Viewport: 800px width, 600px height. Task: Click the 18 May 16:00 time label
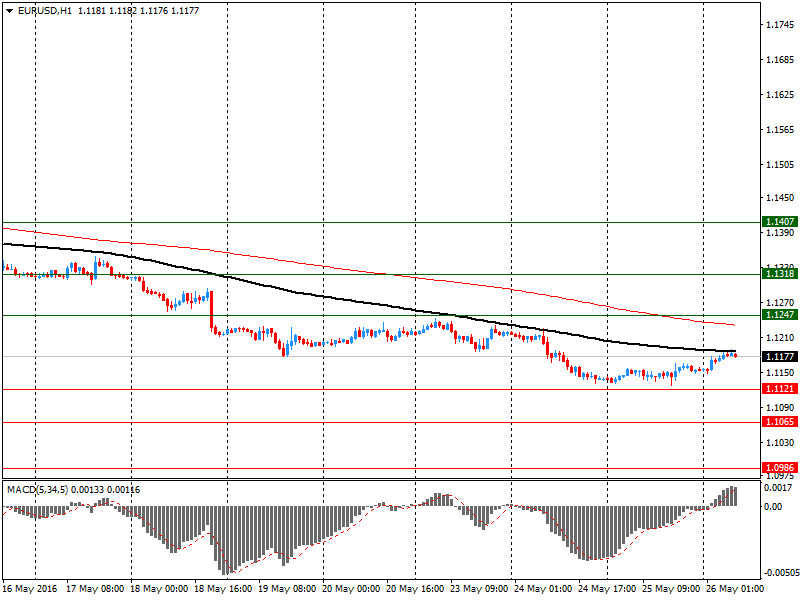click(223, 589)
